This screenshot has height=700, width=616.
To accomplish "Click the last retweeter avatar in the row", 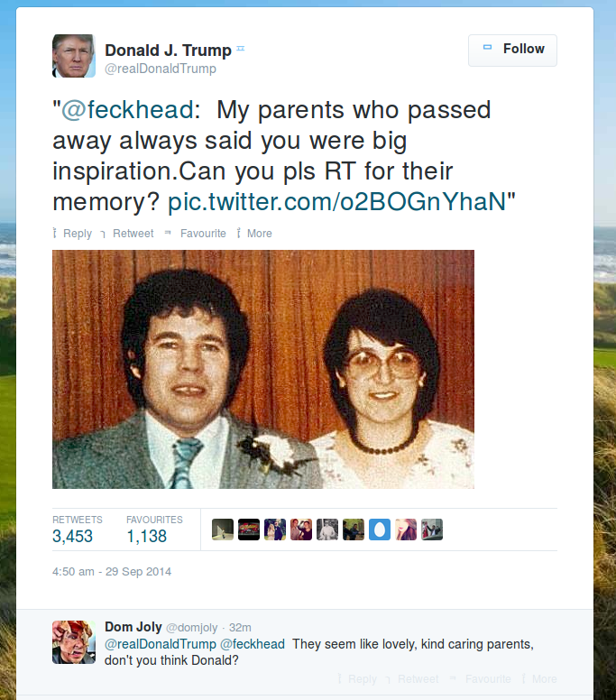I will (x=432, y=530).
